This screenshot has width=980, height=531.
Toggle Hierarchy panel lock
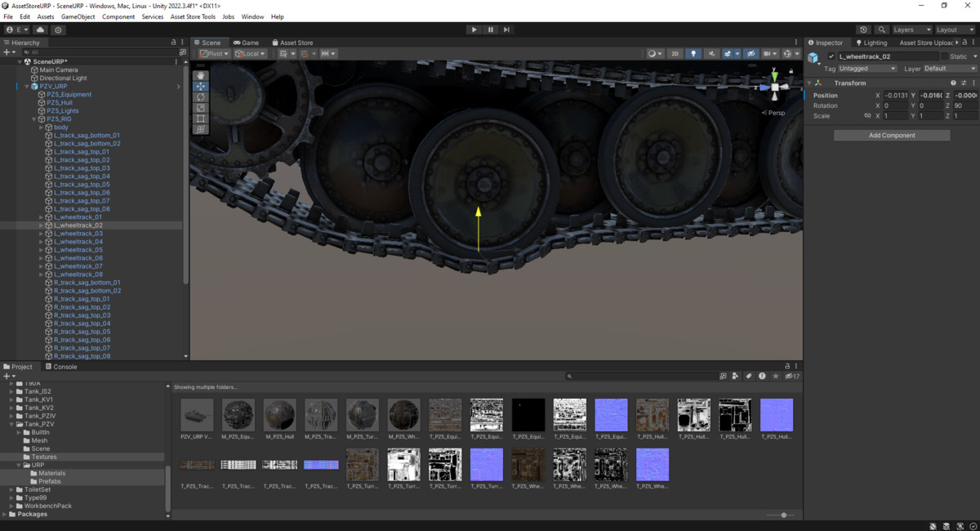point(173,42)
